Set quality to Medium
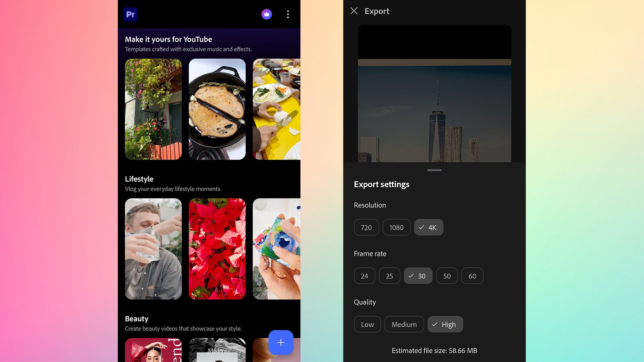Image resolution: width=644 pixels, height=362 pixels. click(x=404, y=324)
